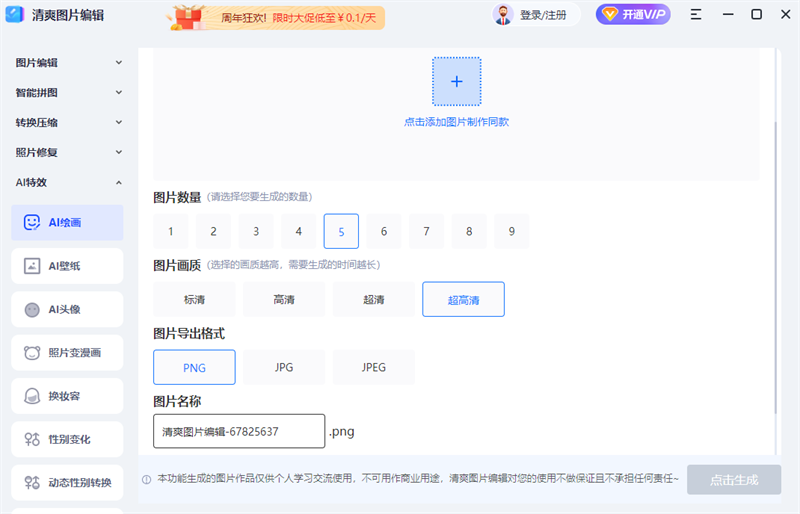Click the 开通VIP button

[x=633, y=14]
